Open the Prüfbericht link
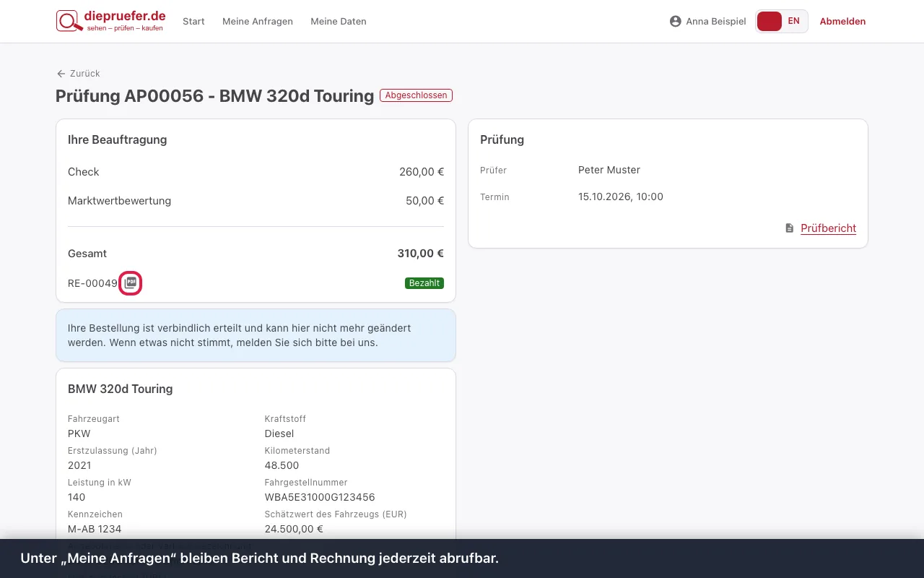This screenshot has width=924, height=578. pyautogui.click(x=829, y=228)
